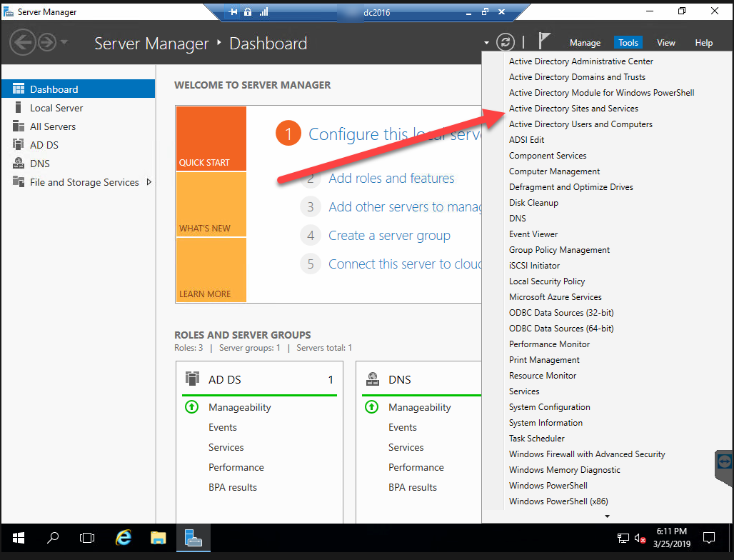The width and height of the screenshot is (734, 560).
Task: Click the taskbar search magnifier icon
Action: pyautogui.click(x=53, y=538)
